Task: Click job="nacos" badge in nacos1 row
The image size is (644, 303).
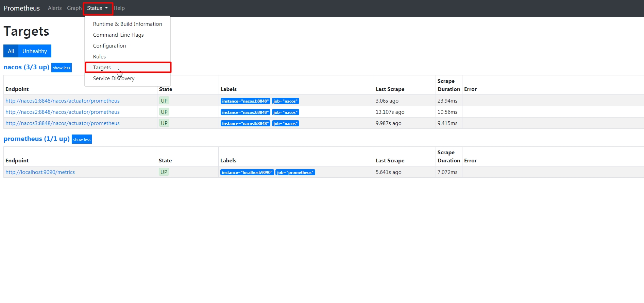Action: [x=286, y=101]
